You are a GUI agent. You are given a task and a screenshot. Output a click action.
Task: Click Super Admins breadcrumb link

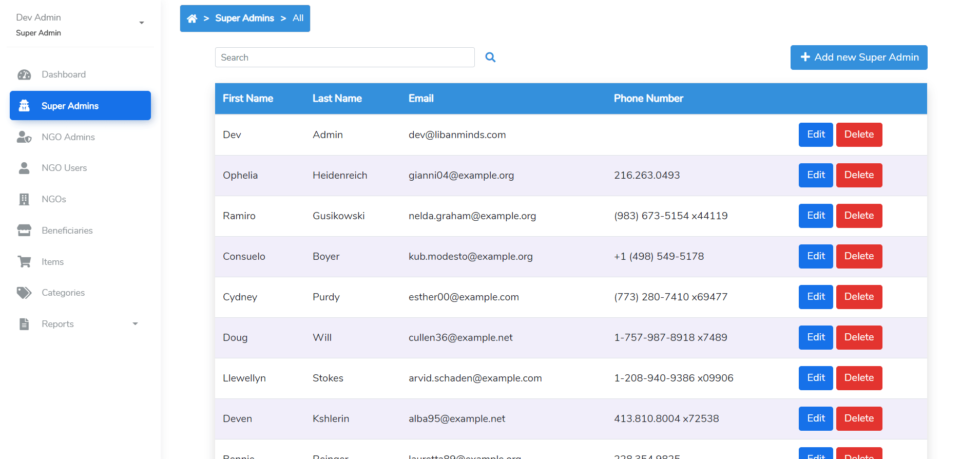click(244, 18)
